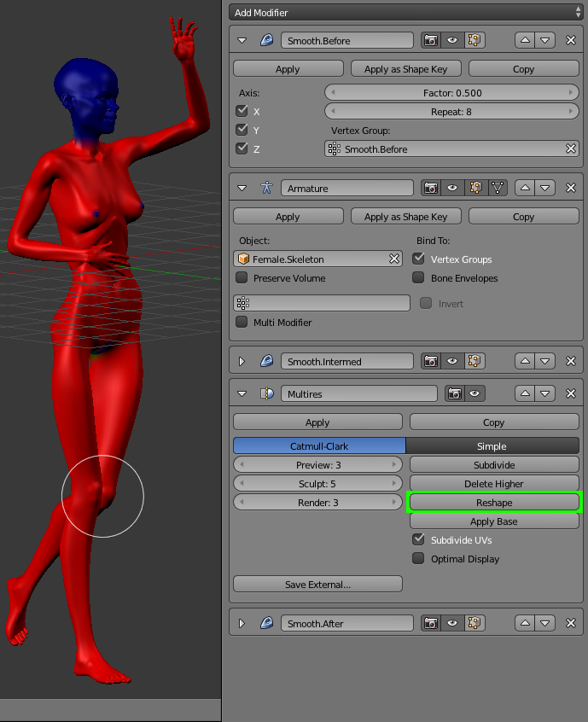588x722 pixels.
Task: Collapse the Multires modifier panel
Action: click(x=242, y=394)
